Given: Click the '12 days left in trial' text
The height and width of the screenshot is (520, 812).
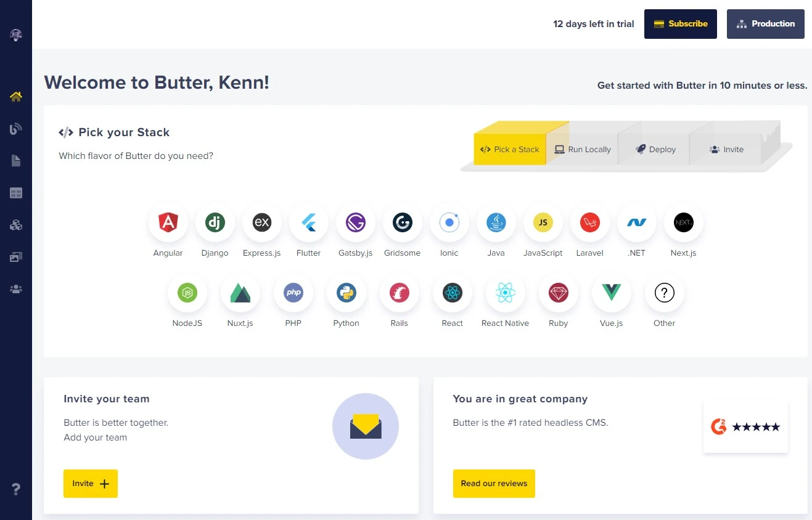Looking at the screenshot, I should coord(594,24).
